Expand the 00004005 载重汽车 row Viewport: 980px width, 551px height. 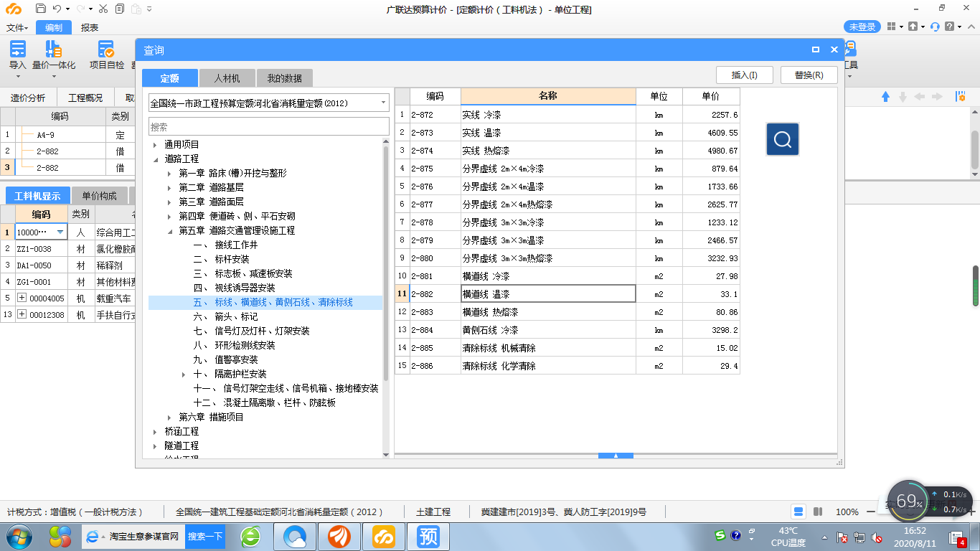tap(22, 298)
